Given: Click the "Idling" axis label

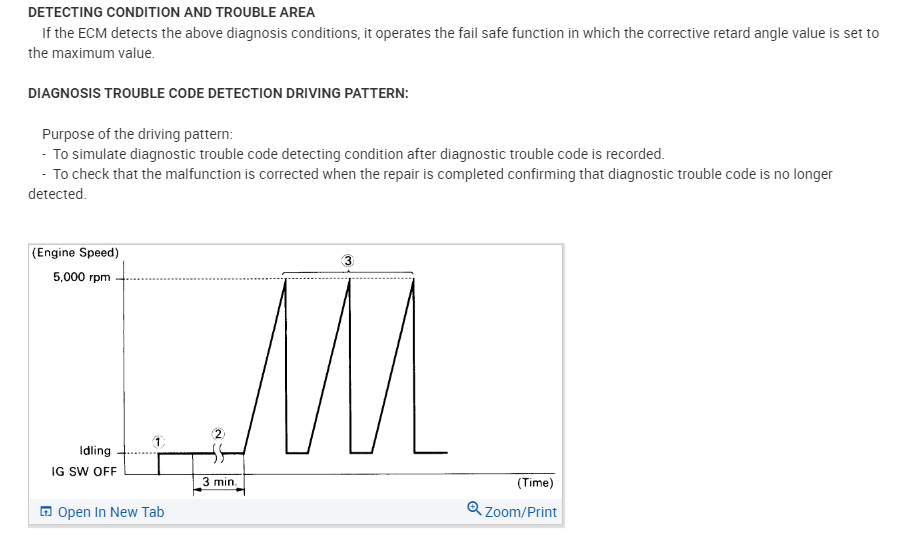Looking at the screenshot, I should coord(95,451).
